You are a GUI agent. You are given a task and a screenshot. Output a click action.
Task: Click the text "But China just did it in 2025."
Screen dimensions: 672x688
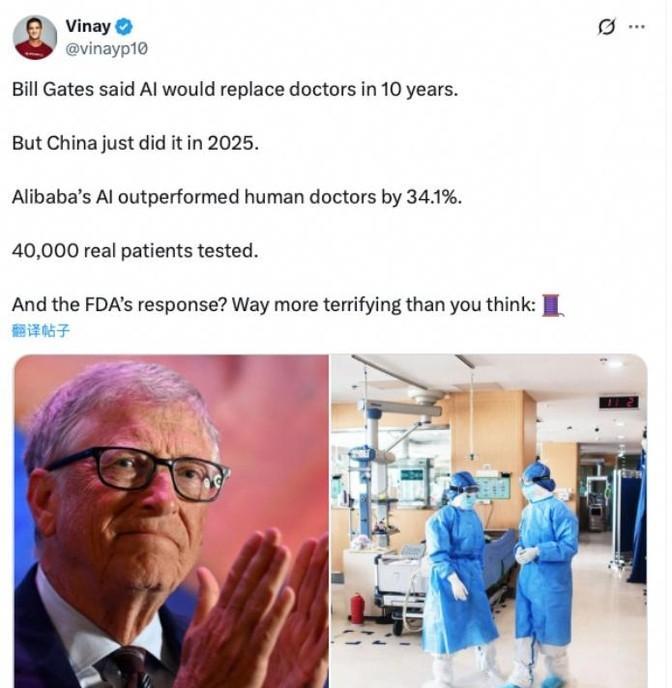tap(136, 143)
